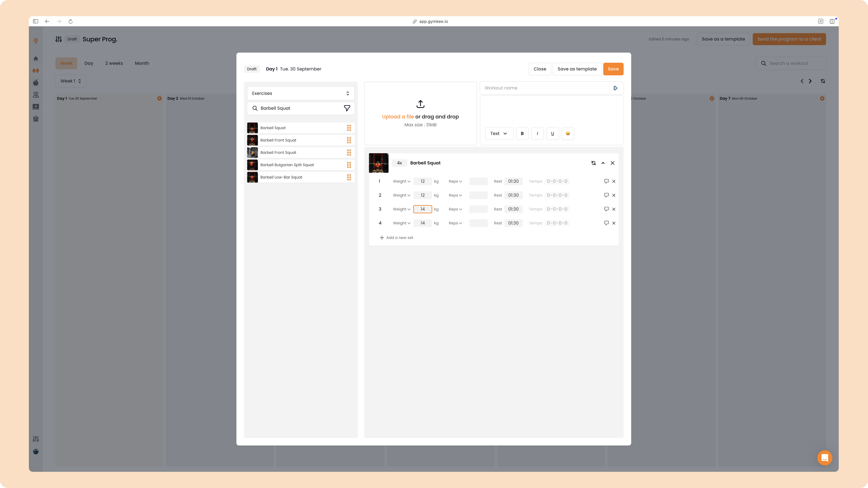The height and width of the screenshot is (488, 868).
Task: Click the drag handle for Barbell Low-Bar Squat
Action: click(x=349, y=177)
